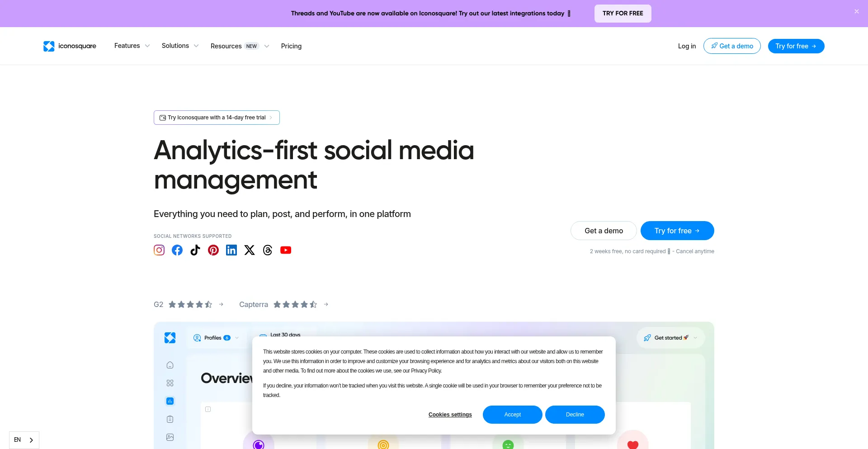
Task: Open the EN language selector
Action: pyautogui.click(x=24, y=440)
